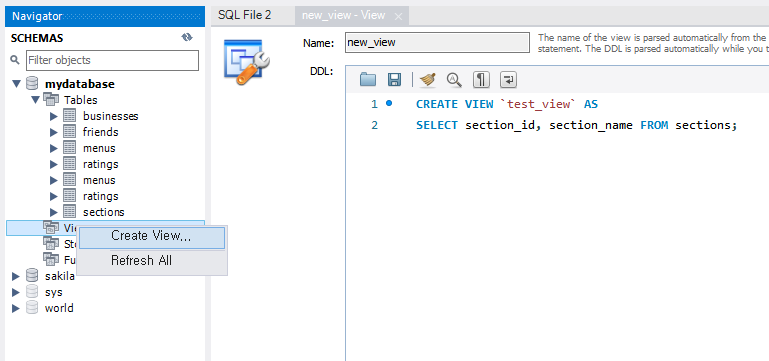Click the CREATE VIEW keywords in the editor

(x=455, y=104)
